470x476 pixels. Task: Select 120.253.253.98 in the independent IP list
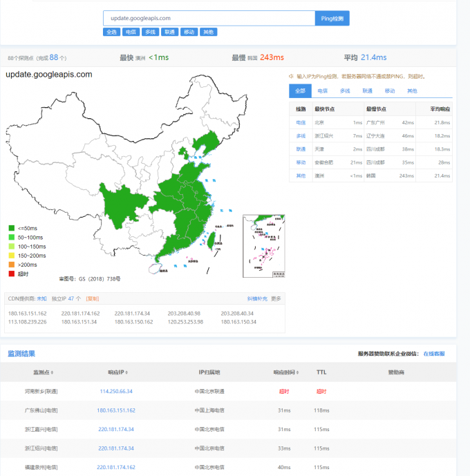(x=185, y=322)
